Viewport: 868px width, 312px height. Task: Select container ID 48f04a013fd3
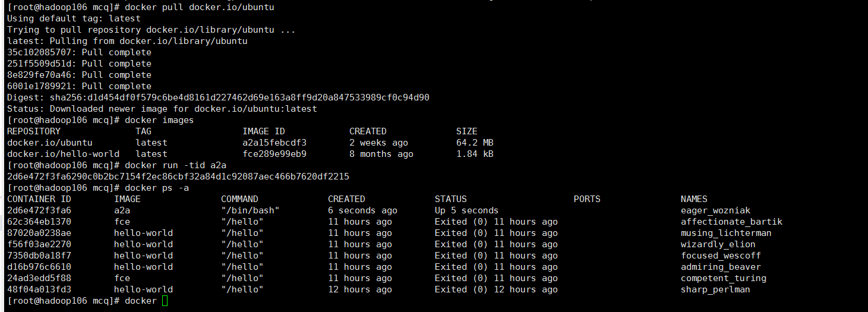(x=39, y=289)
